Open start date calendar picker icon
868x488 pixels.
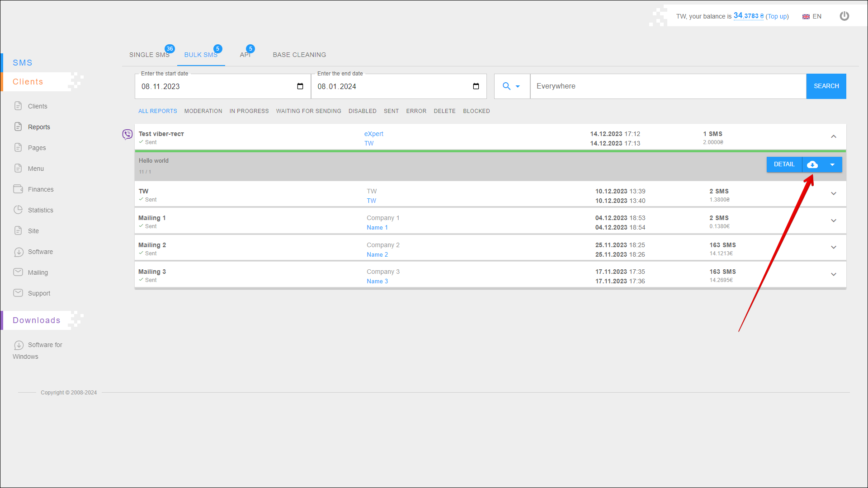pos(300,86)
